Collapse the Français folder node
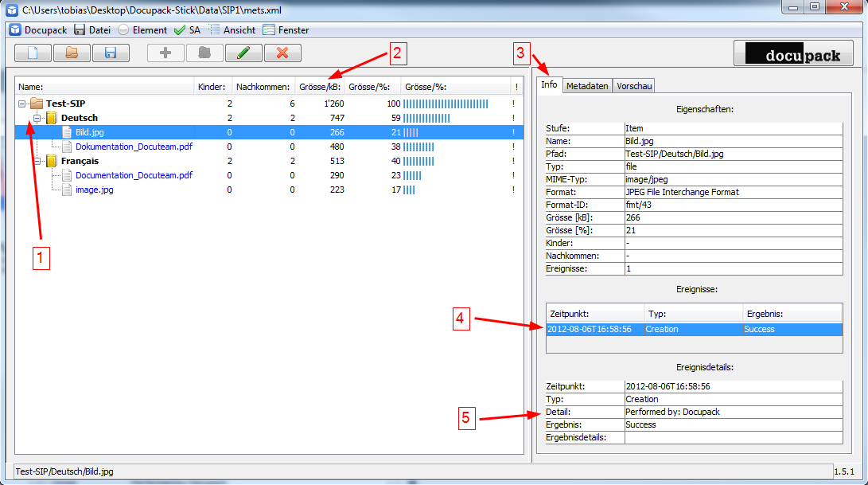Screen dimensions: 868x485 tap(37, 161)
